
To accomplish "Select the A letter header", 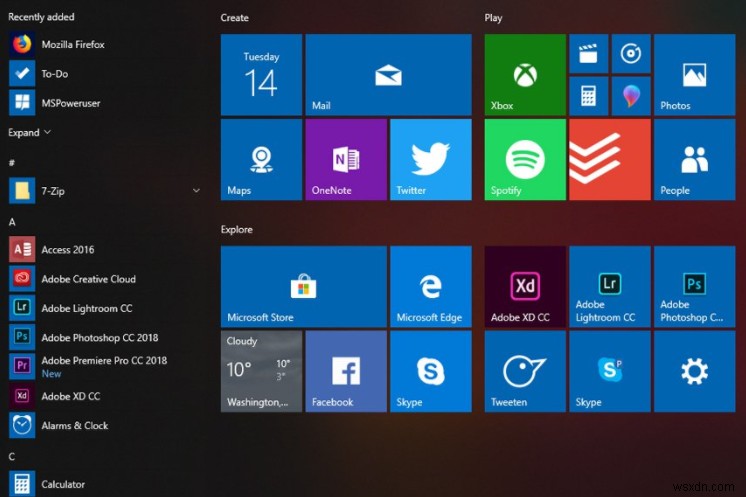I will 12,222.
